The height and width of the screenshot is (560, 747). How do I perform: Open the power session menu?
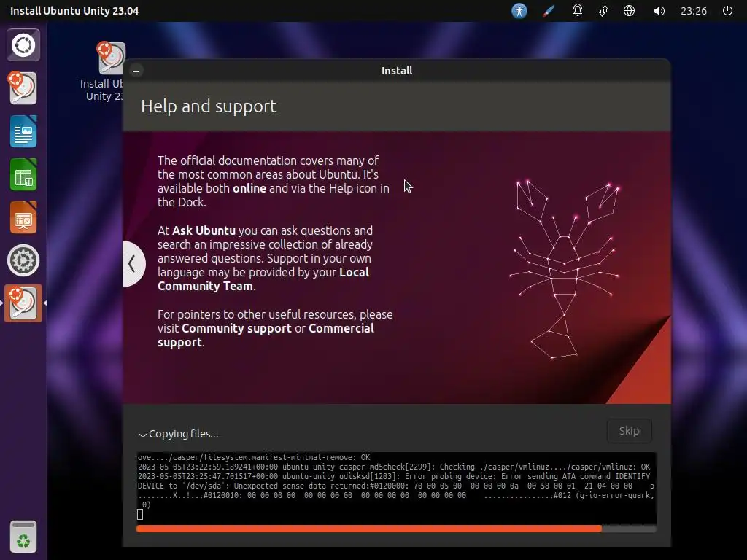727,10
